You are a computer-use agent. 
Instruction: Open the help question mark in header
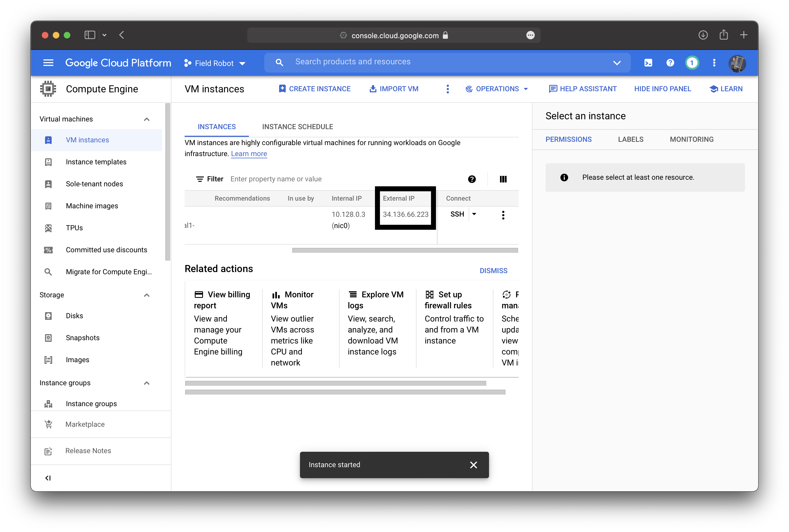[670, 63]
